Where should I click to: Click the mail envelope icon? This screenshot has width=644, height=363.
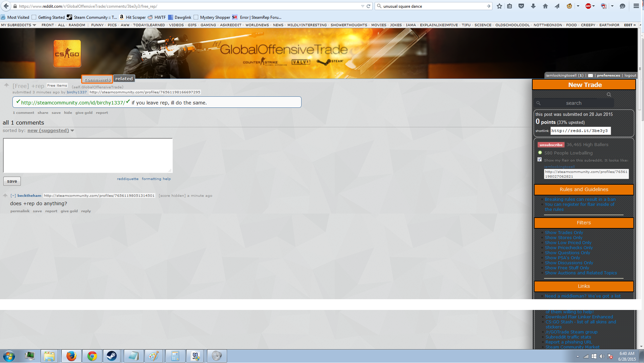(x=590, y=76)
